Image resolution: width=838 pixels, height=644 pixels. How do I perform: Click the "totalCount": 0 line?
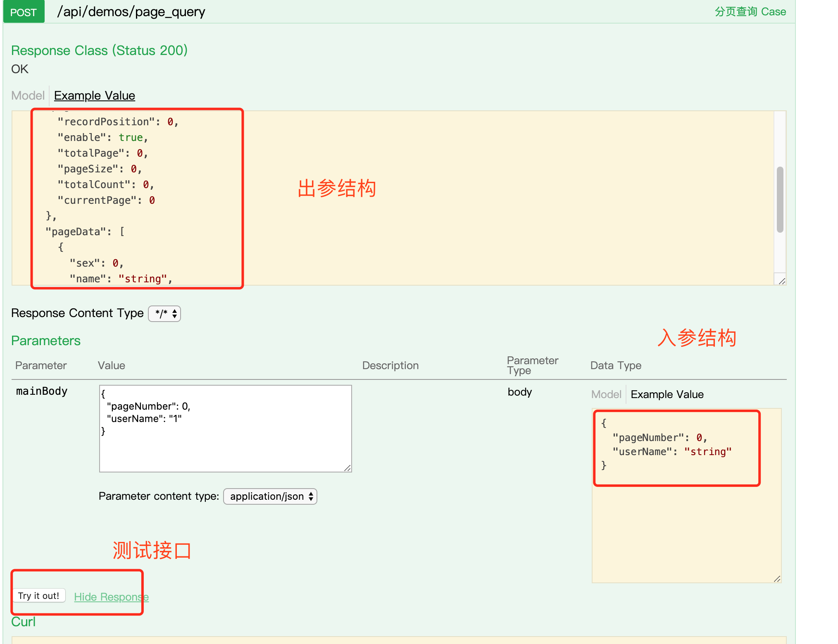pyautogui.click(x=106, y=184)
